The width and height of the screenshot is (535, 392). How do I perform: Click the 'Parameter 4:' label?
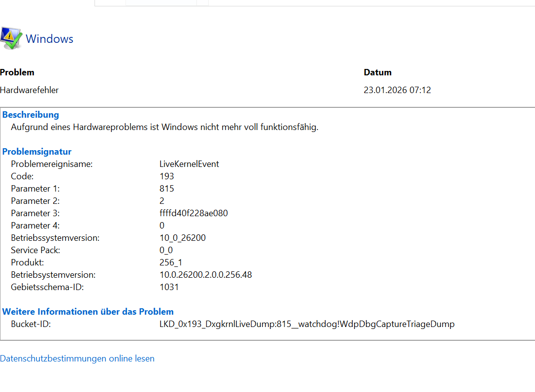coord(35,226)
